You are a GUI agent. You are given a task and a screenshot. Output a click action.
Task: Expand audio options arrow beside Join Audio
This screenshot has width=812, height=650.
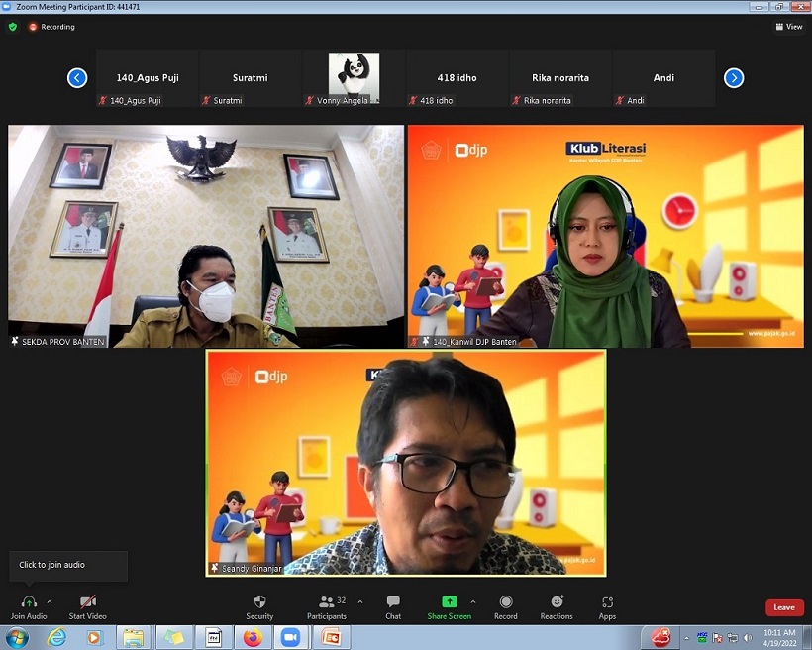point(50,601)
